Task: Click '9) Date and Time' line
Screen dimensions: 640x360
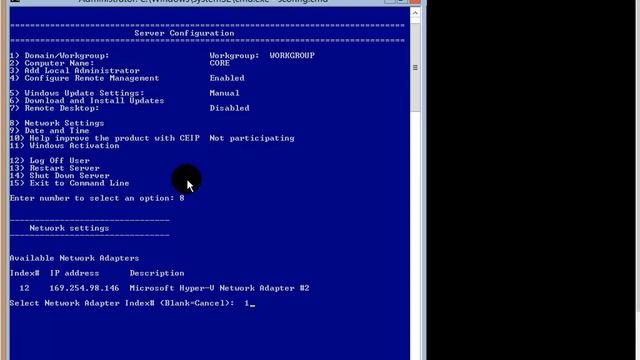Action: 49,131
